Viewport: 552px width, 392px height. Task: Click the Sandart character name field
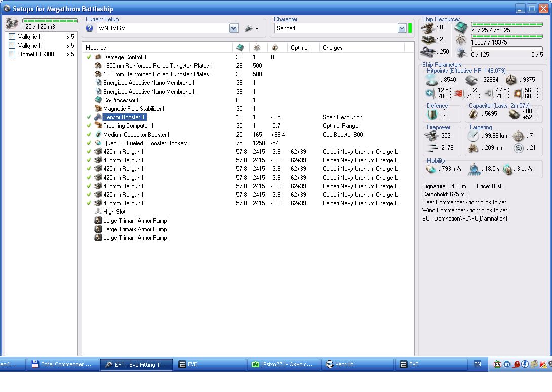pyautogui.click(x=336, y=28)
